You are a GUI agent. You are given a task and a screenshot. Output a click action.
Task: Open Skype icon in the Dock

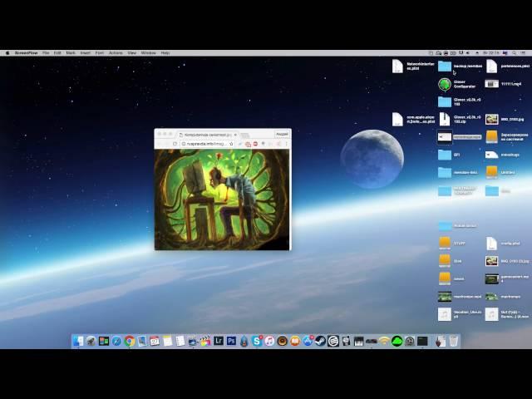[257, 341]
